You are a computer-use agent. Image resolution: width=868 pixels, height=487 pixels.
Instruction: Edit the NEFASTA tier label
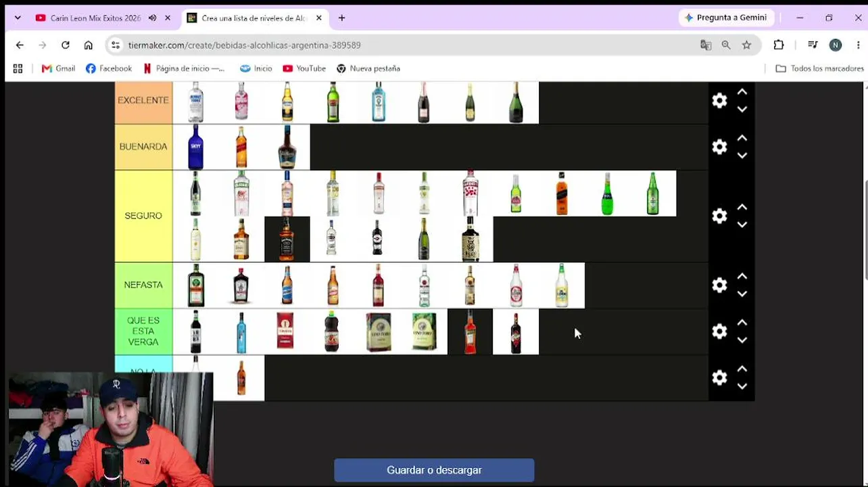143,285
